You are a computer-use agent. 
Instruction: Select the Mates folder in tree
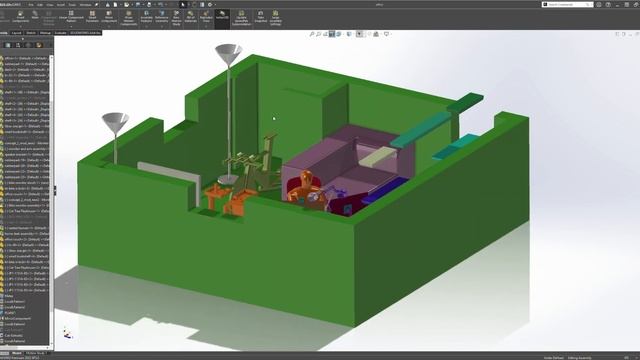point(9,296)
